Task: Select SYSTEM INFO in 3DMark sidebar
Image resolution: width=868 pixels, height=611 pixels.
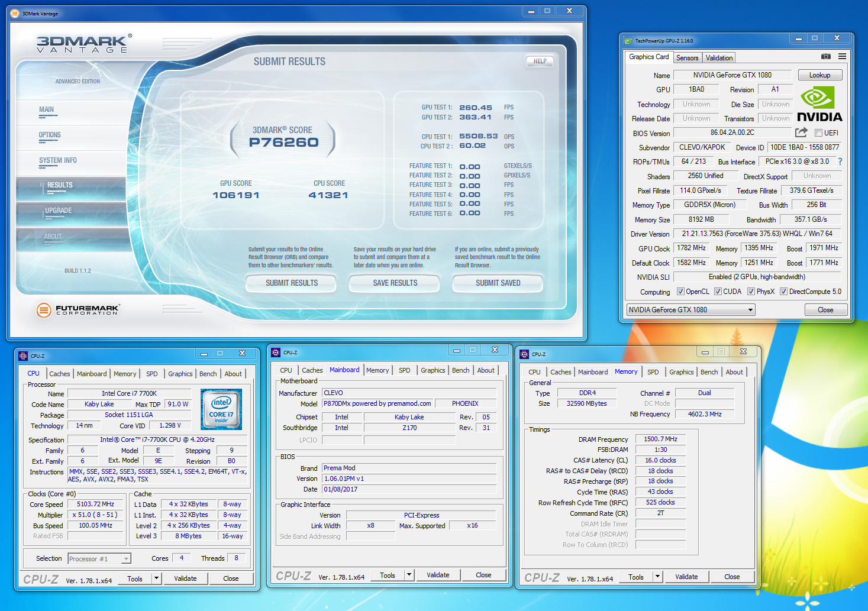Action: (58, 160)
